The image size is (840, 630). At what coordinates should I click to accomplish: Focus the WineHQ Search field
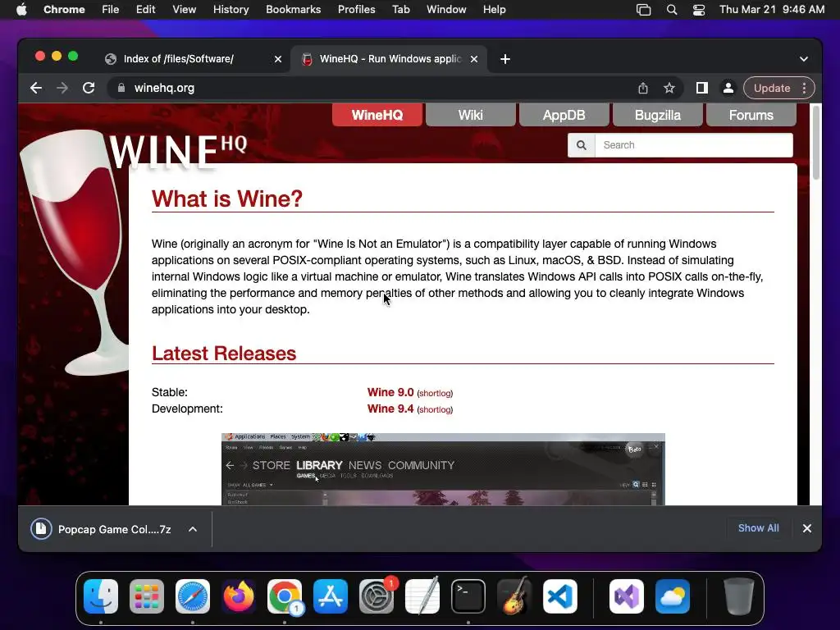click(694, 145)
